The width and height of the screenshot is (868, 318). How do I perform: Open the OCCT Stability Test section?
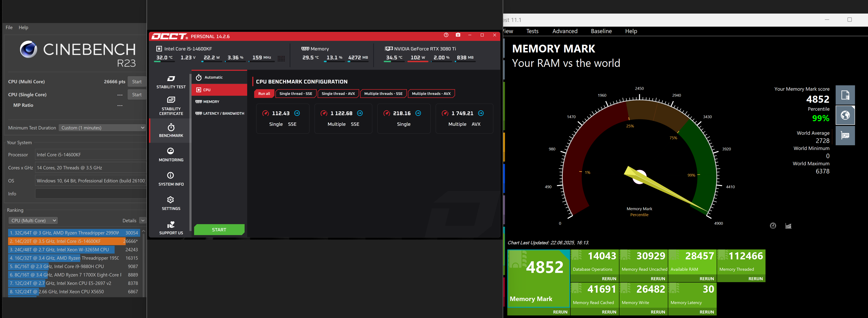tap(171, 82)
